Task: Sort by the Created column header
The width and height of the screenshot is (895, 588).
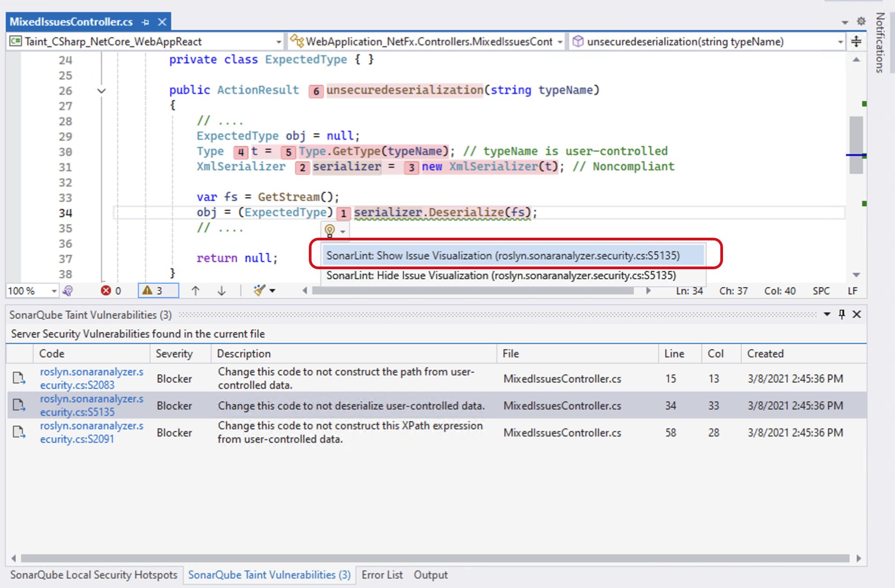Action: coord(804,354)
